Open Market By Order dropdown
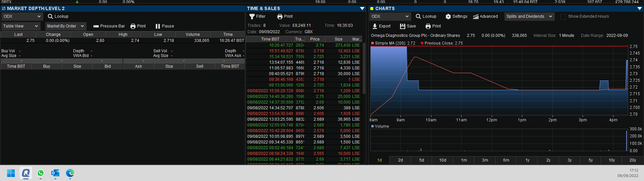The height and width of the screenshot is (181, 644). 66,26
